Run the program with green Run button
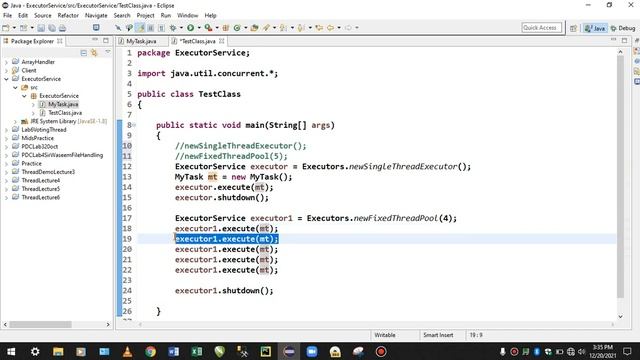This screenshot has height=360, width=640. pyautogui.click(x=190, y=28)
